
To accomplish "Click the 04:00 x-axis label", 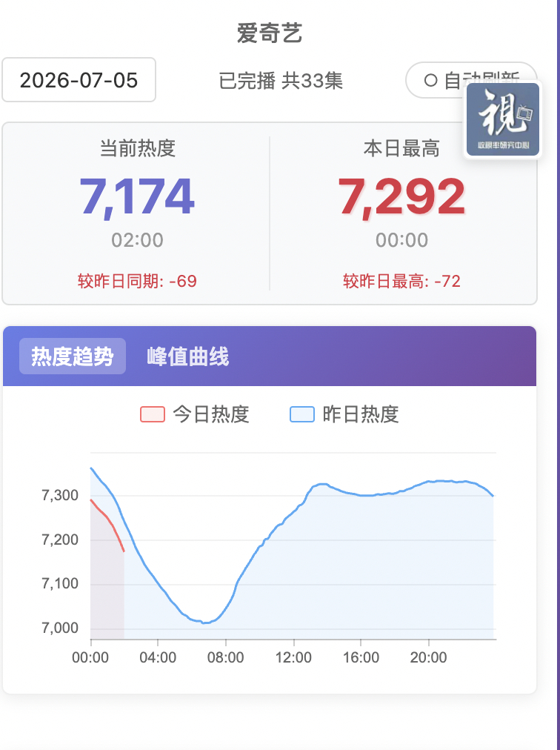I will [158, 657].
